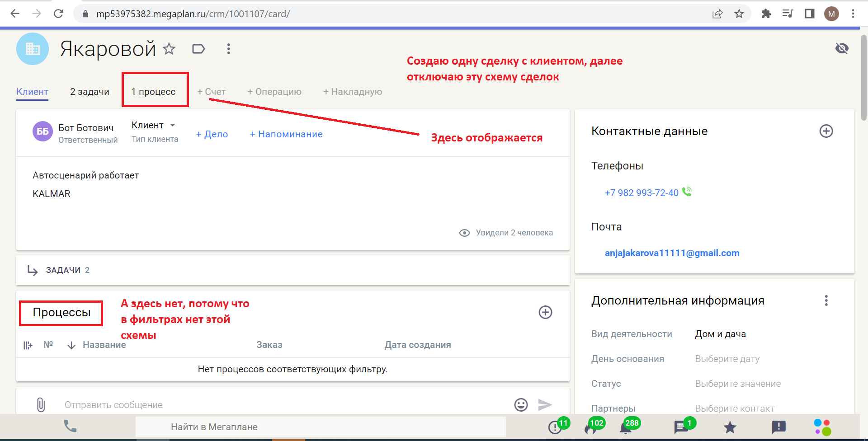Expand the Клиент type dropdown
Screen dimensions: 868x441
coord(153,125)
